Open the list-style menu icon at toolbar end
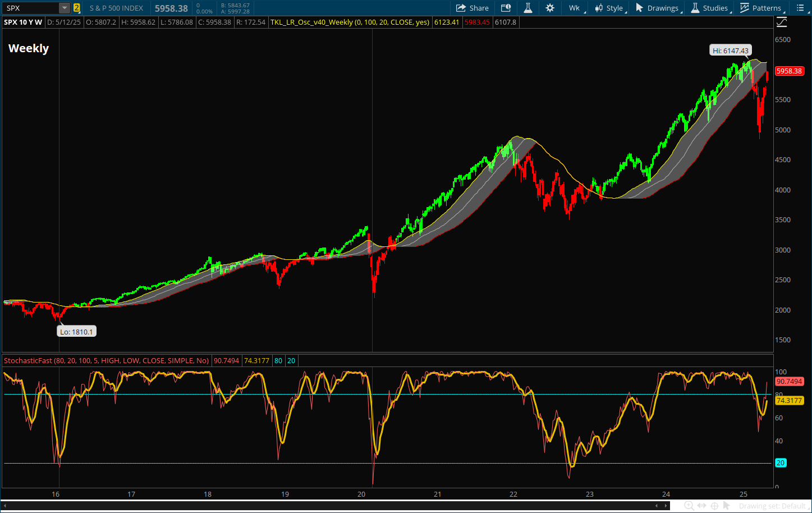Viewport: 812px width, 513px height. pos(800,8)
